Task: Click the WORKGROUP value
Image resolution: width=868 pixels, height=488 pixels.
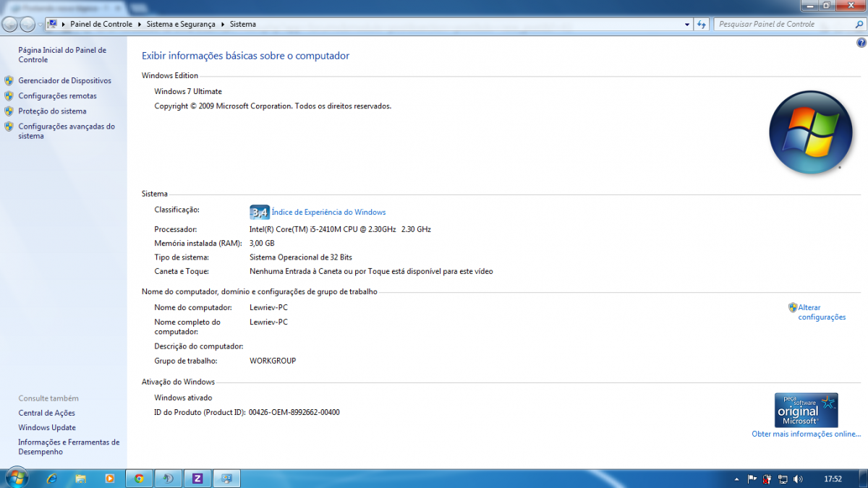Action: (x=273, y=360)
